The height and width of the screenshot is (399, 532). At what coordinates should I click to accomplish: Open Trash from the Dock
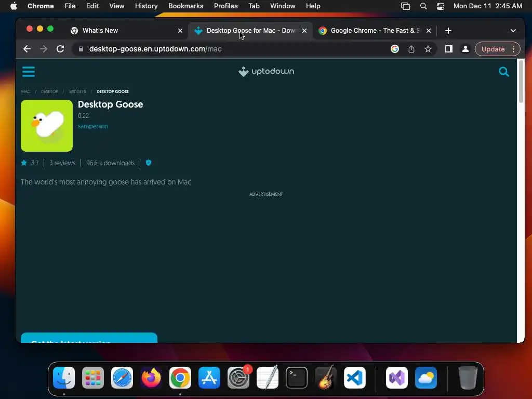coord(468,378)
